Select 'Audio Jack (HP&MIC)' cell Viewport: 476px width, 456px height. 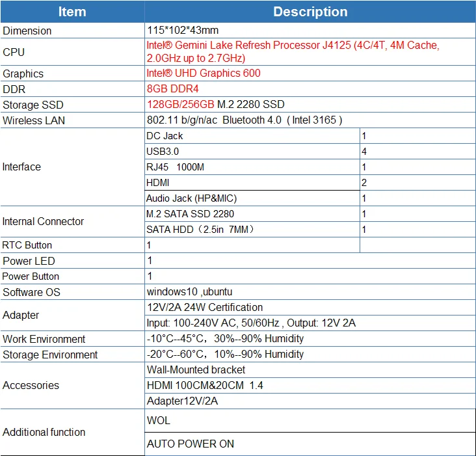pyautogui.click(x=252, y=198)
